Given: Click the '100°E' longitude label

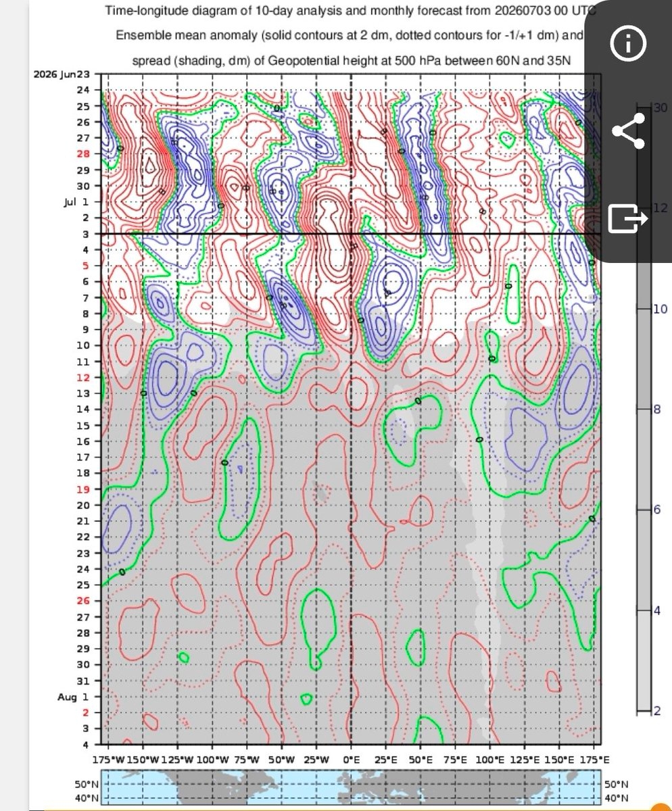Looking at the screenshot, I should click(x=489, y=759).
